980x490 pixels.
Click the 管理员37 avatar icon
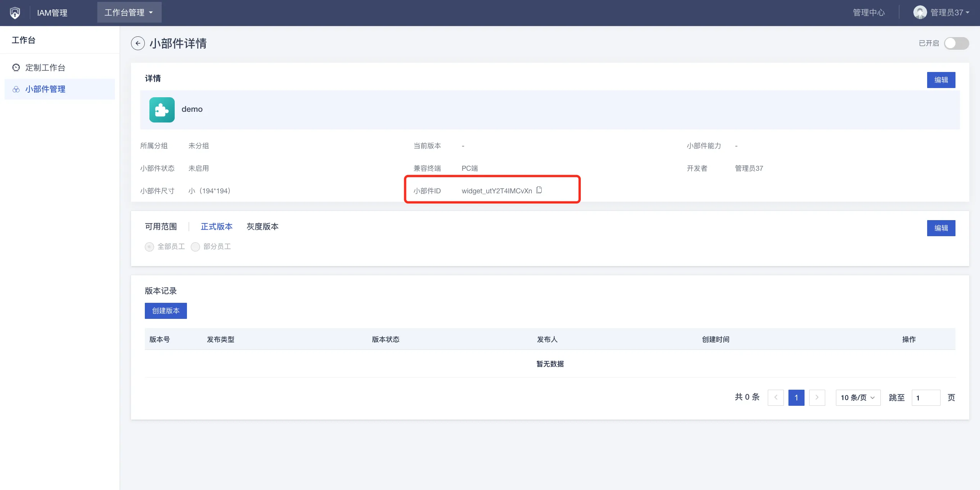[x=919, y=13]
